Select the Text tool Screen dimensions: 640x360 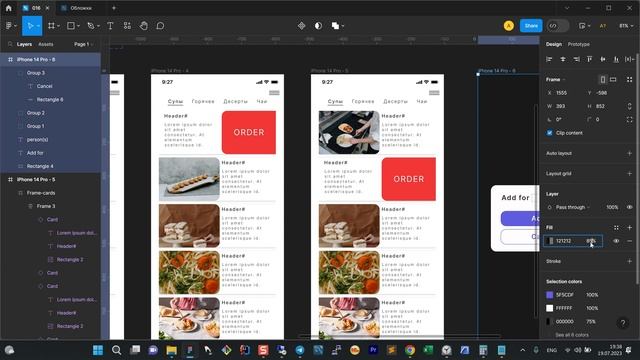coord(110,26)
